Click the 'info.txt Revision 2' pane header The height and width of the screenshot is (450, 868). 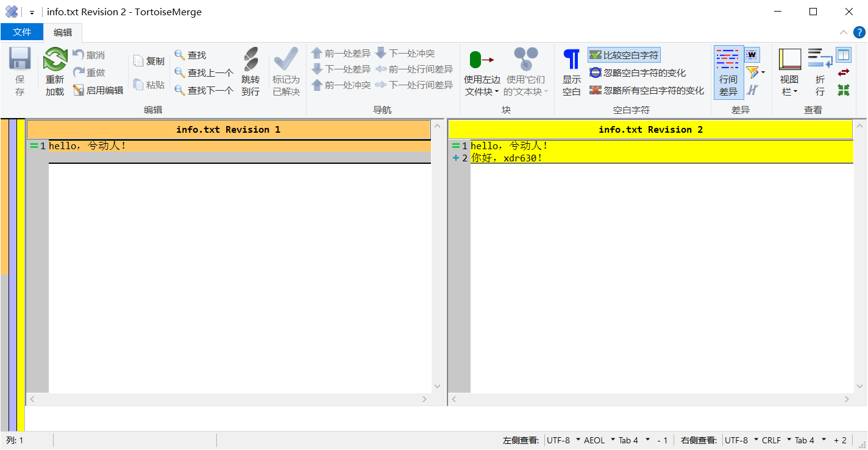[x=650, y=129]
